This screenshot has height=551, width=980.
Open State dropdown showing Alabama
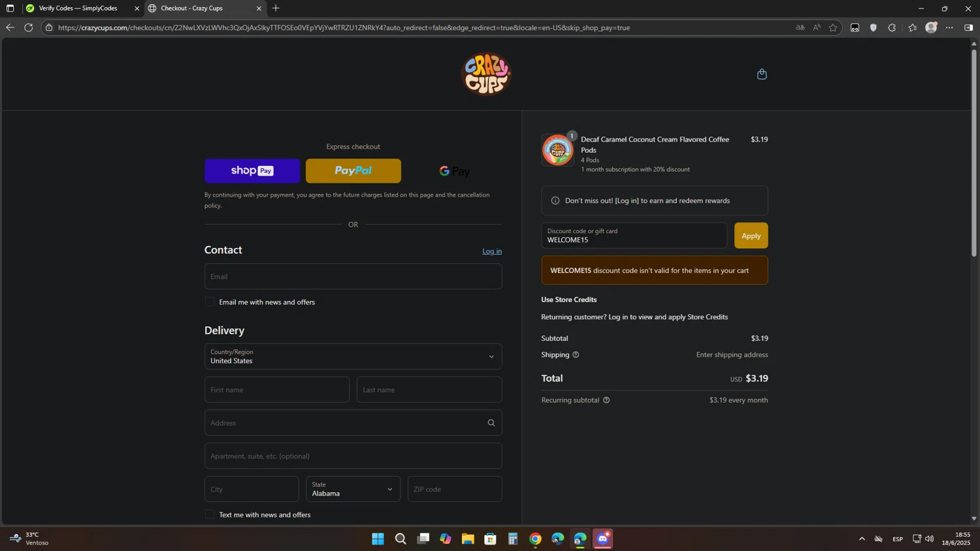pyautogui.click(x=353, y=489)
